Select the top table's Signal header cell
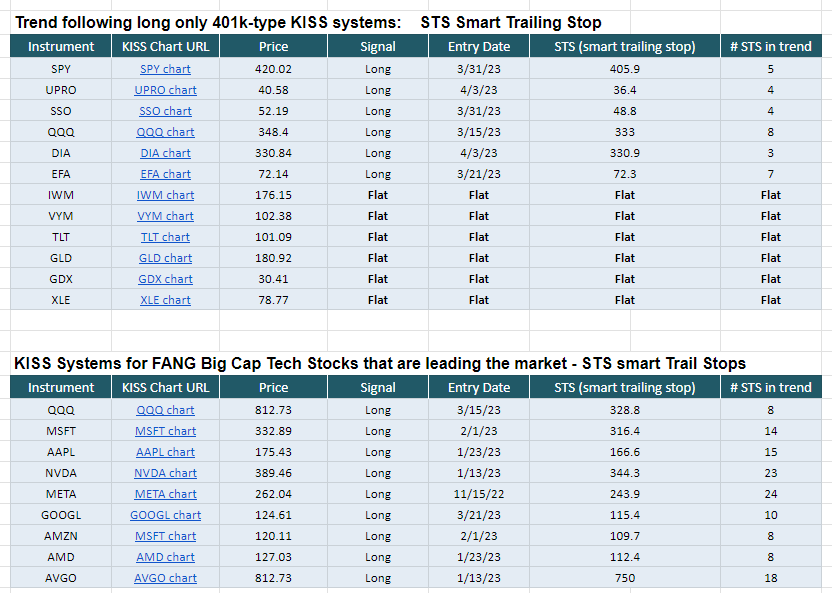The height and width of the screenshot is (593, 832). [378, 46]
